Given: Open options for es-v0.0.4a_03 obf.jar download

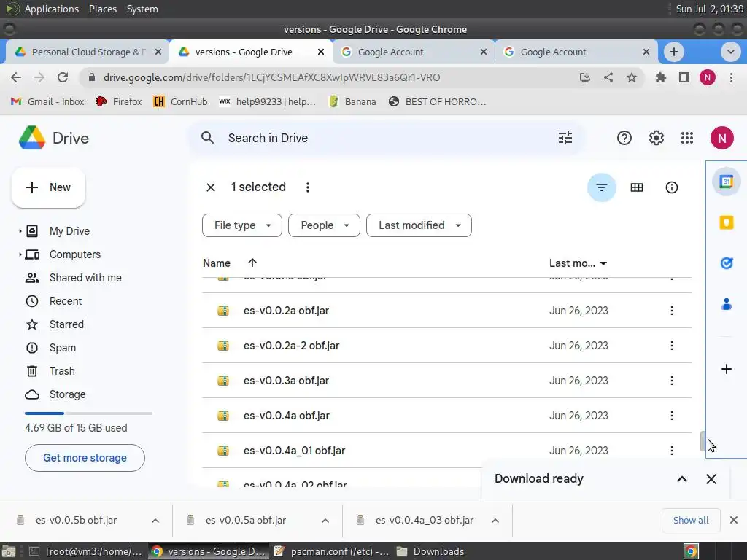Looking at the screenshot, I should pos(495,521).
